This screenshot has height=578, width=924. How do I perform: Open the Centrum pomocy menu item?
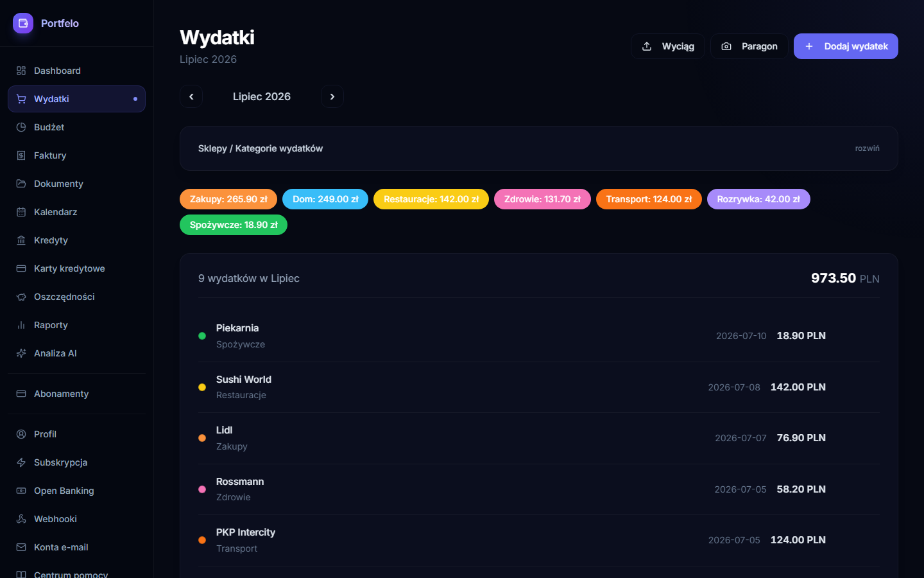[x=76, y=572]
